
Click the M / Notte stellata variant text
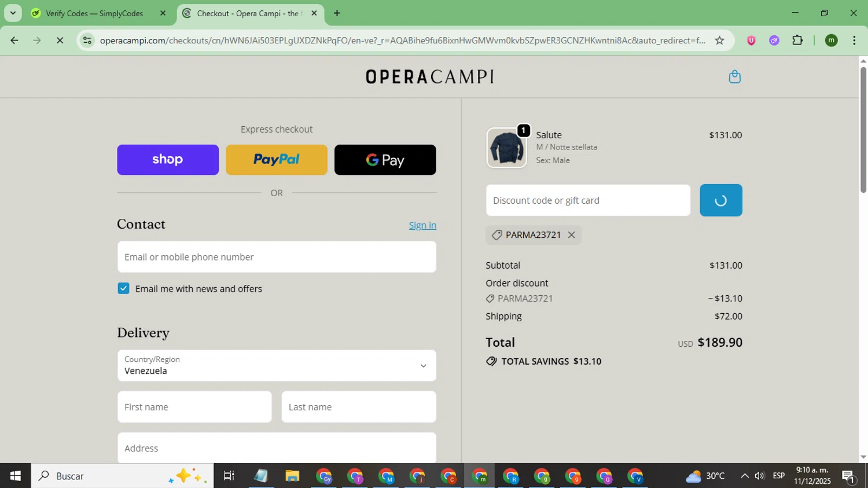pos(567,147)
